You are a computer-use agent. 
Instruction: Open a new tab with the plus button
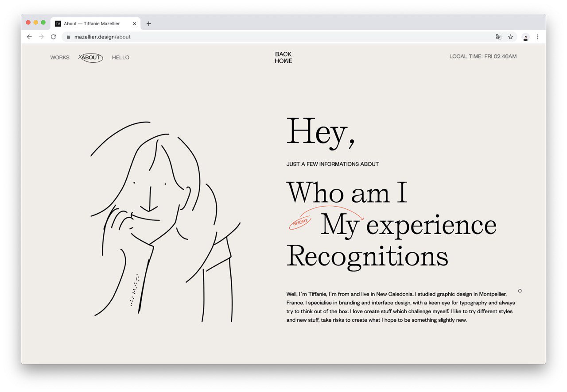149,24
